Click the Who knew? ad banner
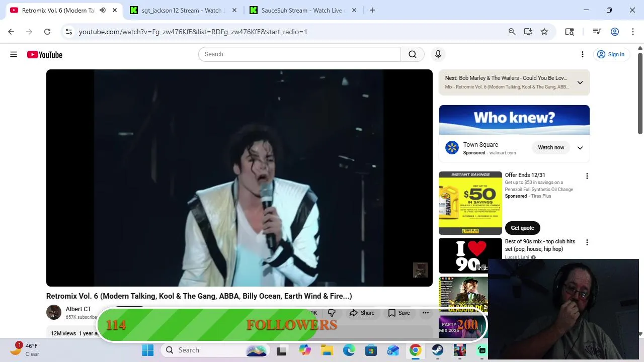 [514, 120]
